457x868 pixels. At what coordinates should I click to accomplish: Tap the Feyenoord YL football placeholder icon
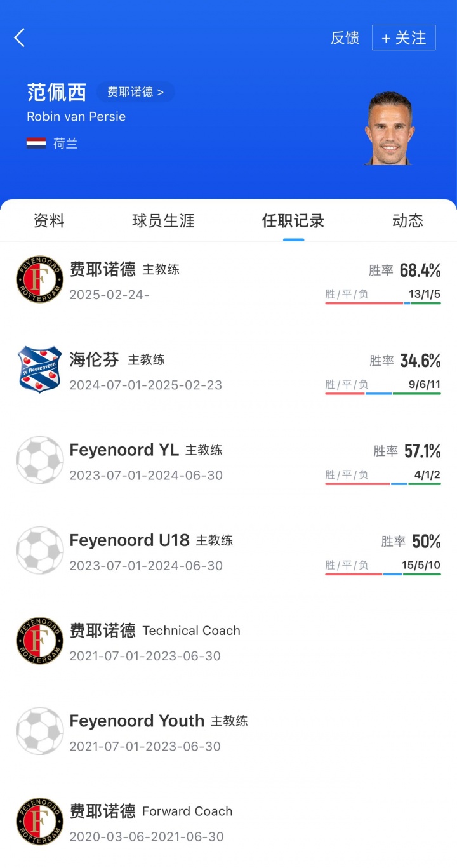(x=39, y=460)
